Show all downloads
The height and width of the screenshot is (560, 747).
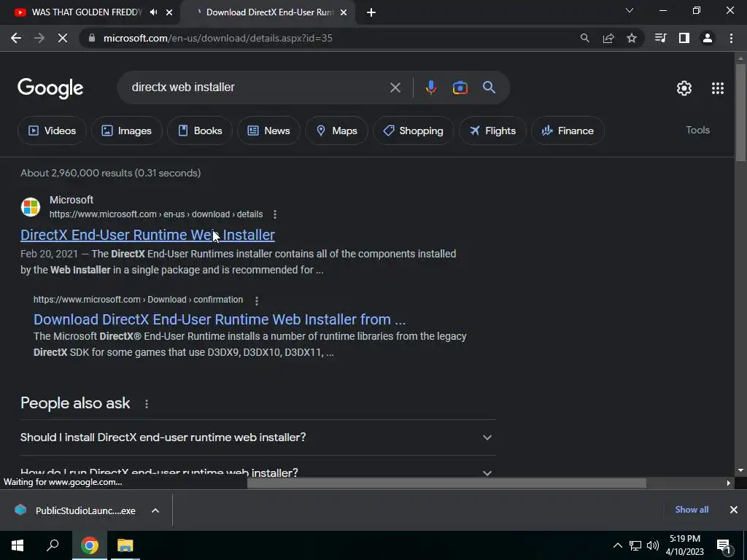coord(692,510)
